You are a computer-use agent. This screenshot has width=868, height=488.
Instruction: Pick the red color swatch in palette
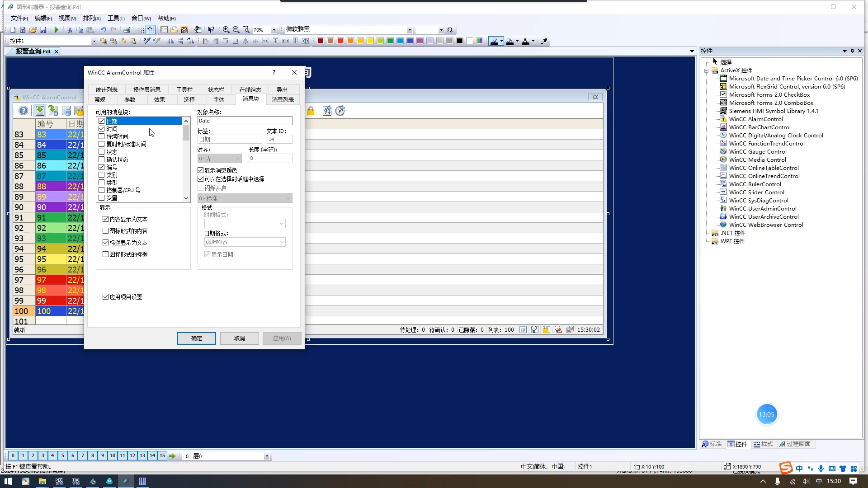[340, 41]
